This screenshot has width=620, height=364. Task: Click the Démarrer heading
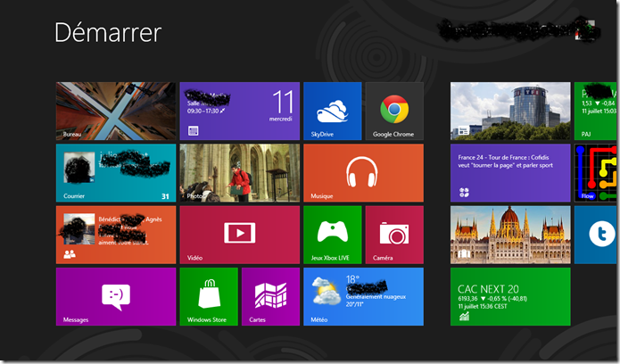[x=108, y=32]
